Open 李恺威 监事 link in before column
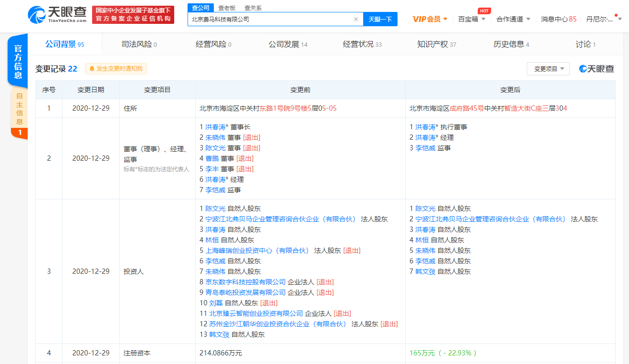The height and width of the screenshot is (364, 629). [216, 190]
